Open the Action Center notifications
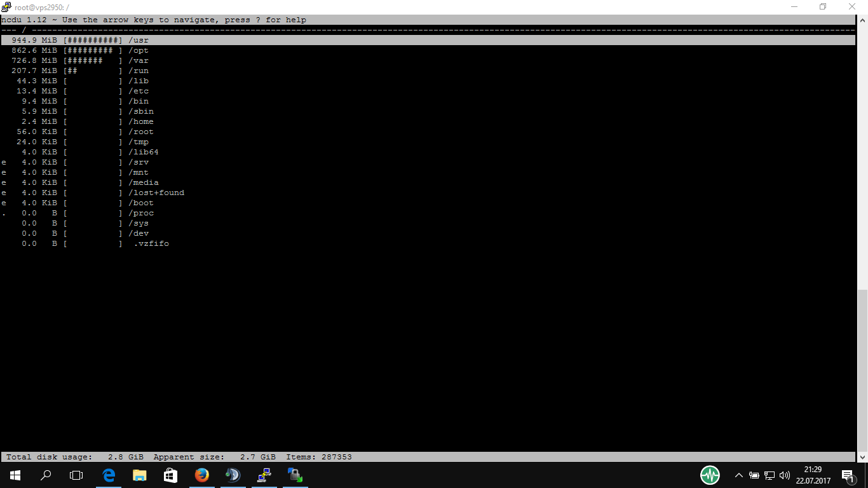Image resolution: width=868 pixels, height=488 pixels. 847,475
